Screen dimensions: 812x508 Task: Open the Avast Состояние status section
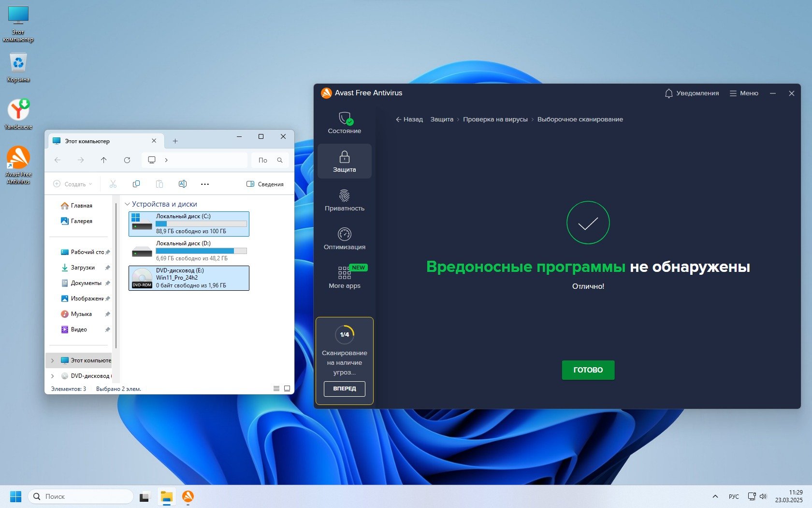[344, 123]
